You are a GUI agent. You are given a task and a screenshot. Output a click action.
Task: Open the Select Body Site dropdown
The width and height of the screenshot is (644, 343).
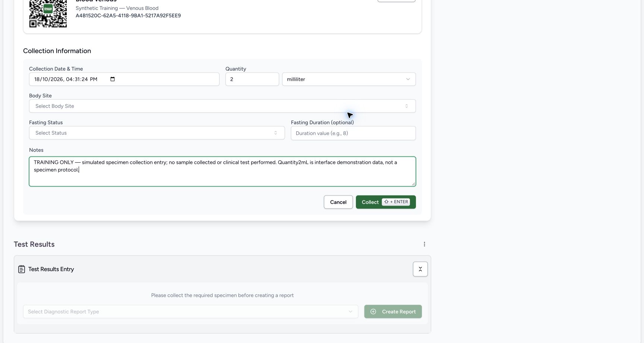tap(222, 106)
